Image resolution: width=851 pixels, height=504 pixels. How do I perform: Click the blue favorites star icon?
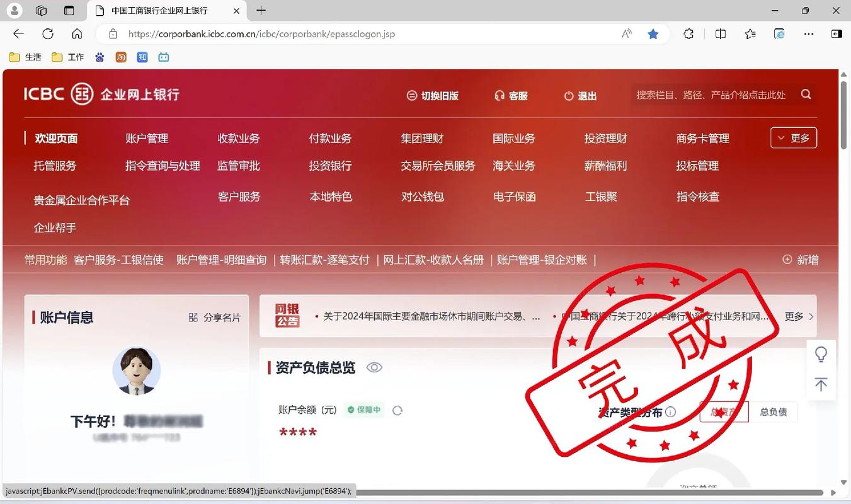click(x=653, y=34)
